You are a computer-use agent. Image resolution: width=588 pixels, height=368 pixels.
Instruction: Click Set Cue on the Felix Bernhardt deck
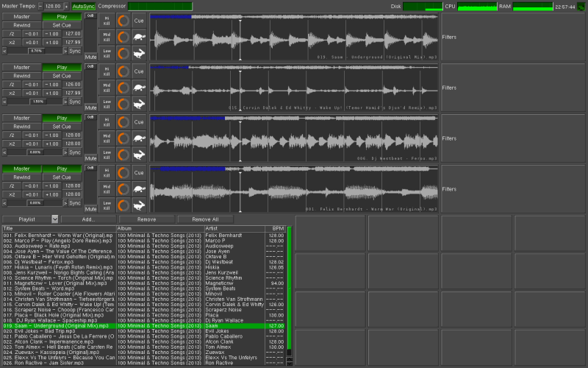point(62,177)
